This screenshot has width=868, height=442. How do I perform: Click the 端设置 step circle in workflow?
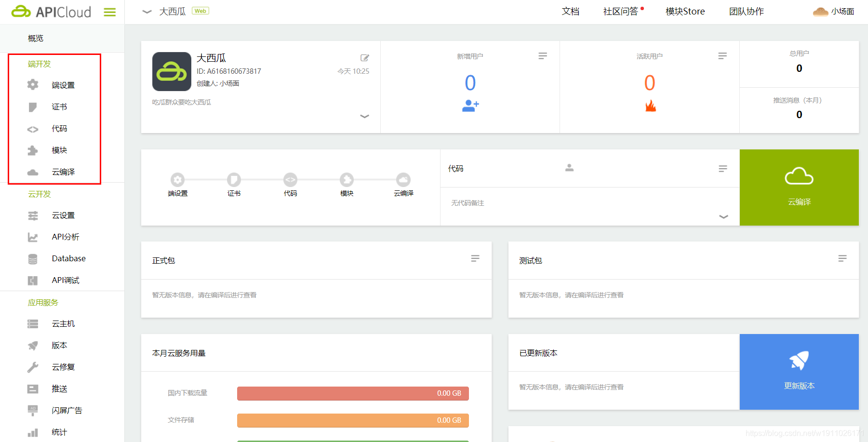177,180
